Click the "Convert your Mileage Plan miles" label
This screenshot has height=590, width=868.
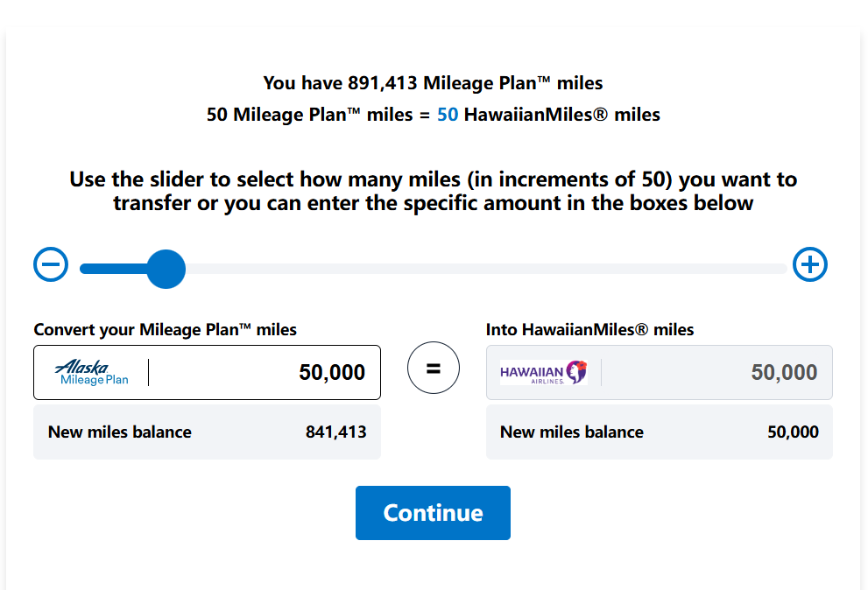[165, 330]
